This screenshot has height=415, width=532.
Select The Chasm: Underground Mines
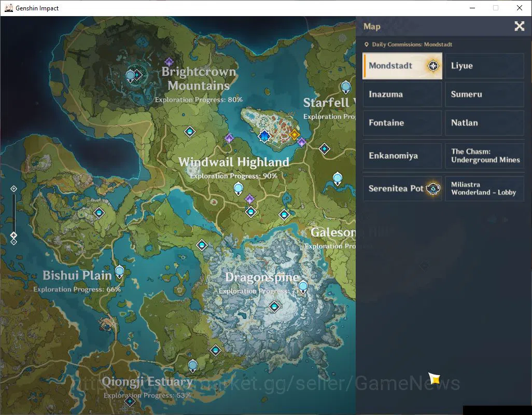pyautogui.click(x=484, y=156)
